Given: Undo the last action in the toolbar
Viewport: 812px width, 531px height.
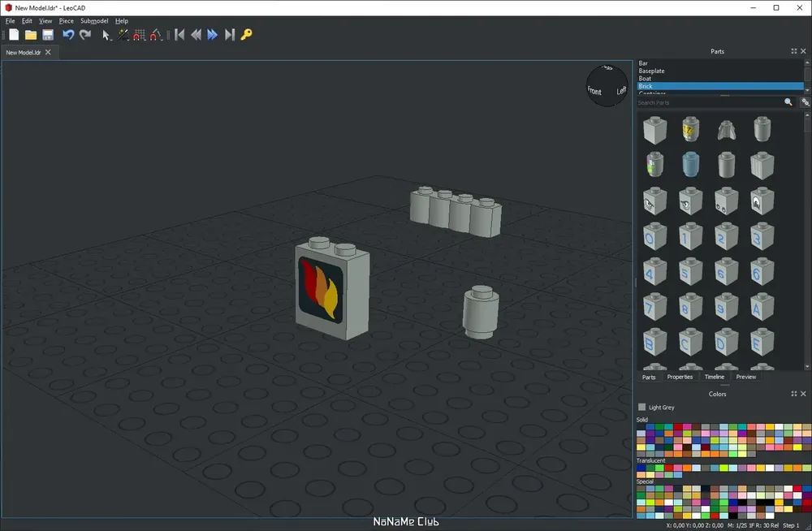Looking at the screenshot, I should (68, 35).
